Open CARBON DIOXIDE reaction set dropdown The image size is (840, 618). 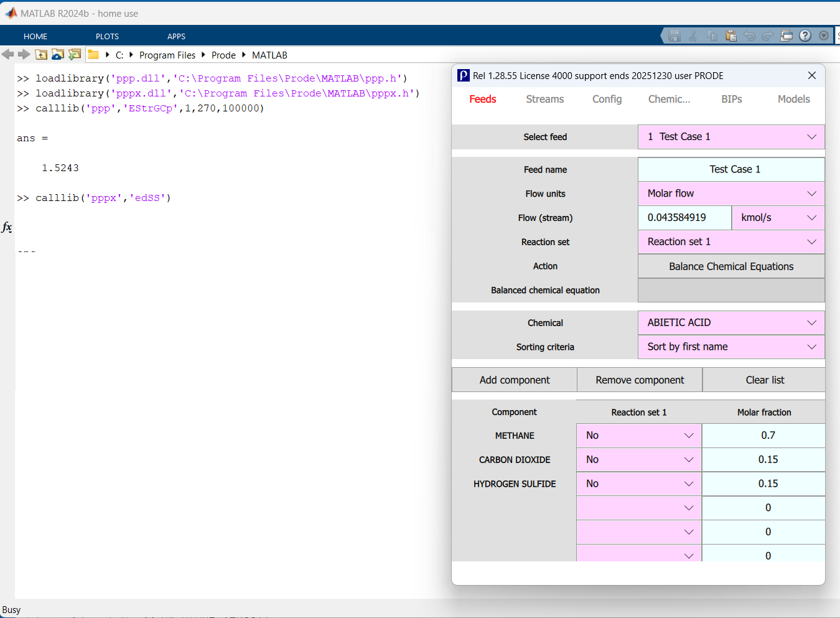[x=639, y=460]
